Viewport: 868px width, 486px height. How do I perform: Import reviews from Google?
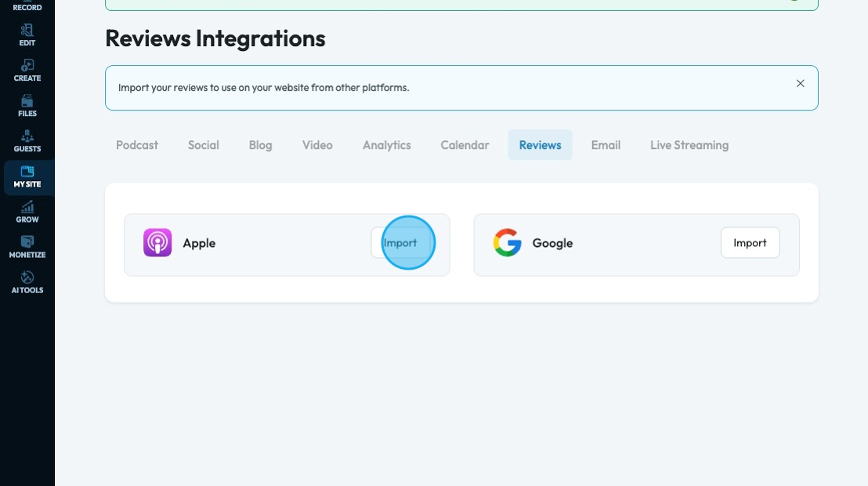[750, 243]
